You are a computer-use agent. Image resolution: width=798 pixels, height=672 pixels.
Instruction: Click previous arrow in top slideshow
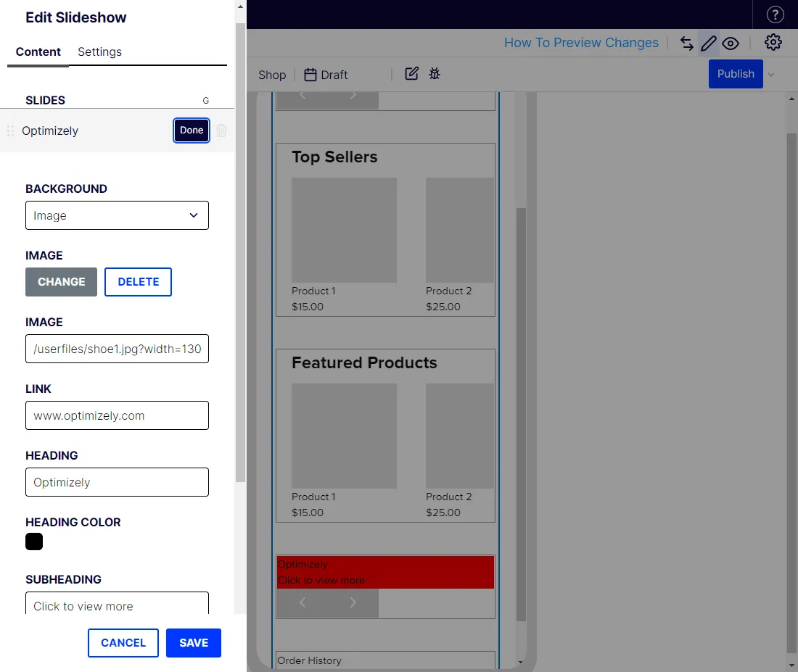click(x=303, y=95)
